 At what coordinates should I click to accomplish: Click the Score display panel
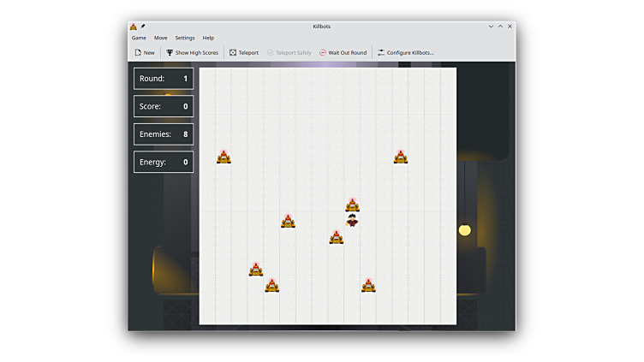(164, 106)
